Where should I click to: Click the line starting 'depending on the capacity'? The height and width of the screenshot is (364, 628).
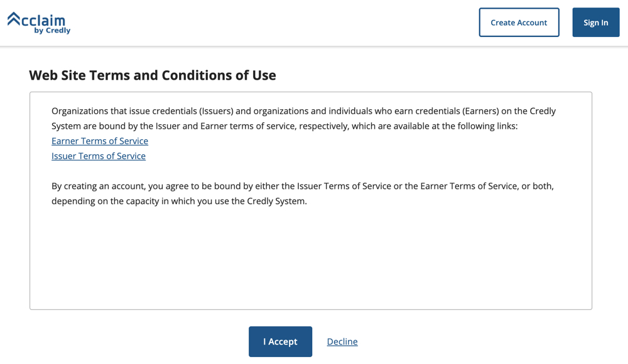(x=179, y=201)
